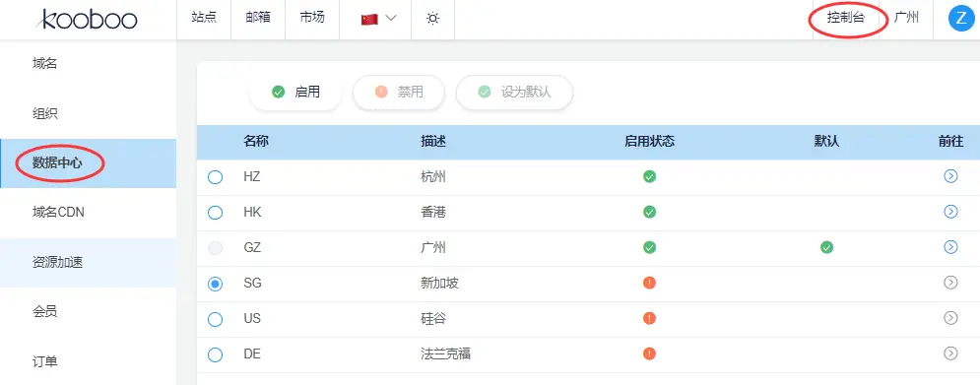This screenshot has width=980, height=385.
Task: Open the 邮箱 menu item
Action: [x=258, y=18]
